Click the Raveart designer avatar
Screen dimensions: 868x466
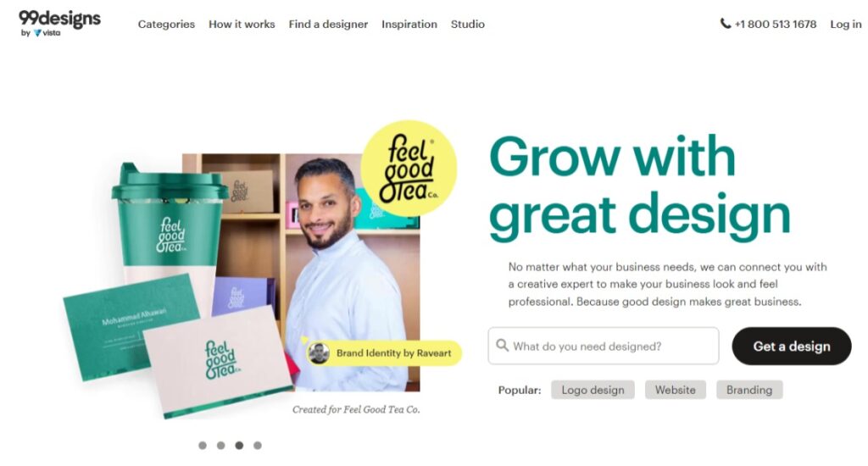319,353
